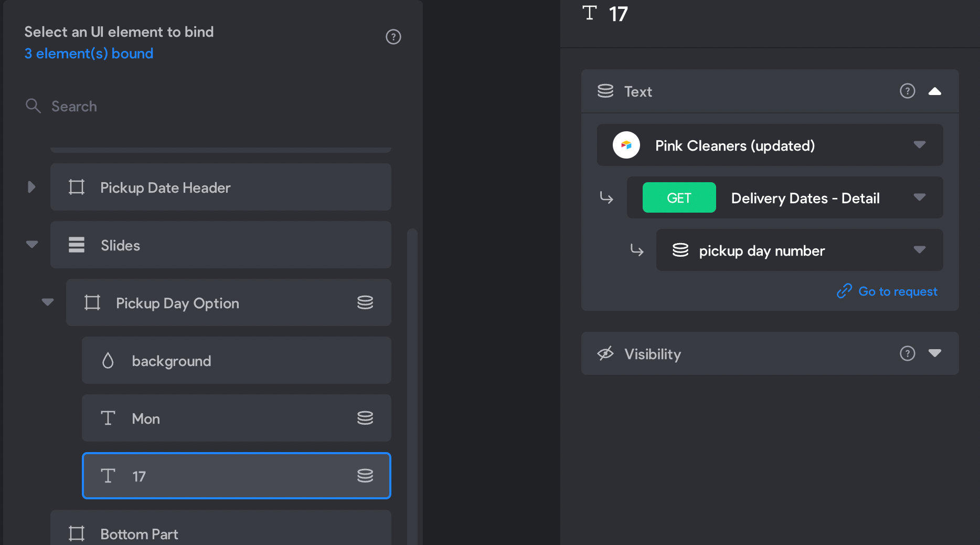The width and height of the screenshot is (980, 545).
Task: Click the 3 element(s) bound link
Action: point(89,54)
